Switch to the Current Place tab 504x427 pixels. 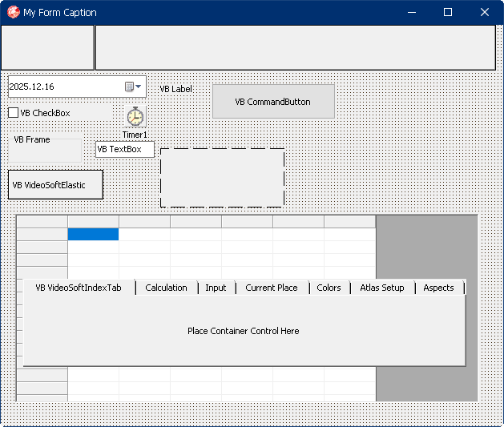click(272, 288)
